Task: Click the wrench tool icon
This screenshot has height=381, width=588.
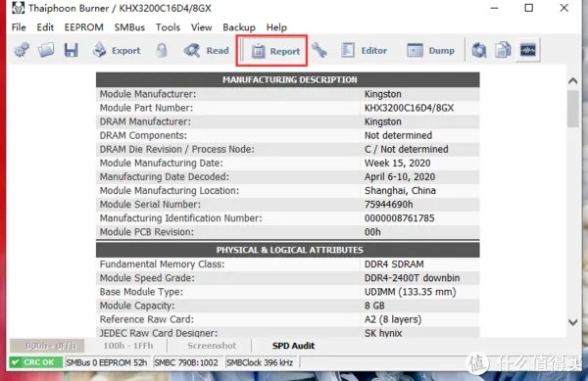Action: click(318, 50)
